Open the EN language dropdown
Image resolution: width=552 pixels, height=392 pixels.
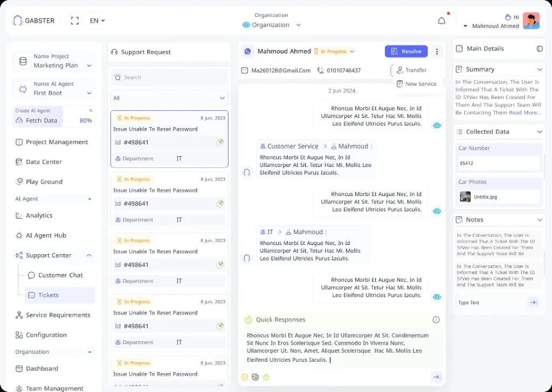98,21
